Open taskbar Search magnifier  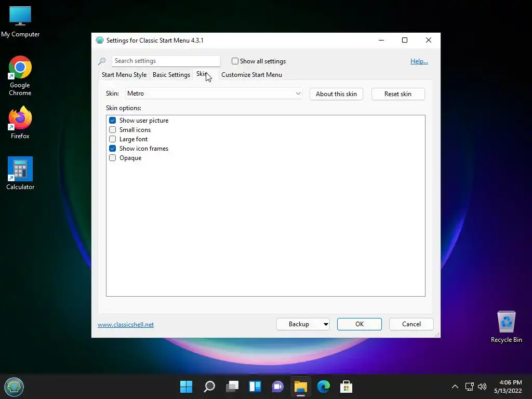pos(209,387)
